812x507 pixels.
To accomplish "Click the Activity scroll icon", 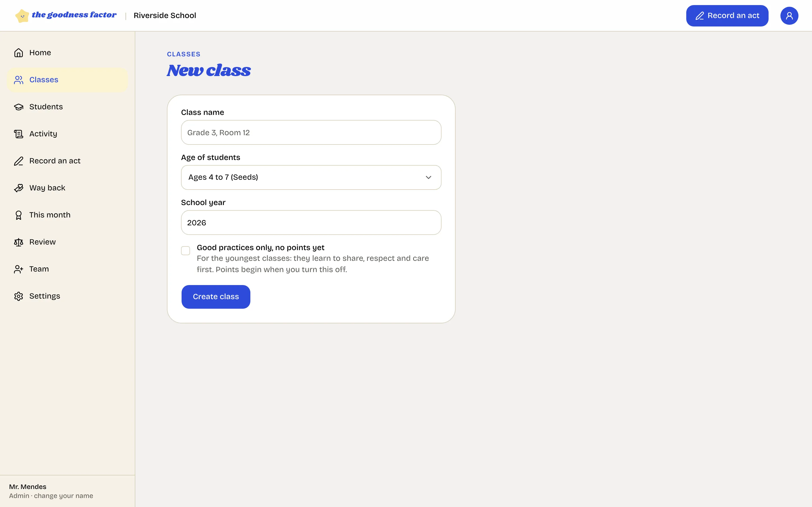I will [18, 134].
